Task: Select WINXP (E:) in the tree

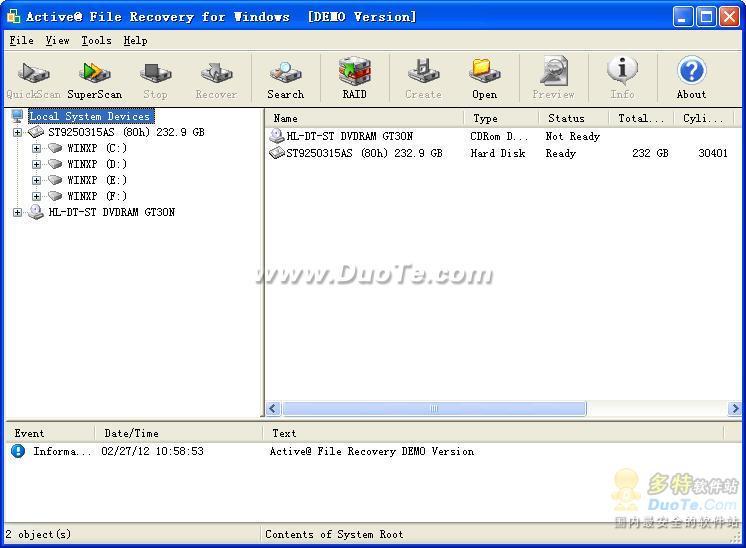Action: coord(97,180)
